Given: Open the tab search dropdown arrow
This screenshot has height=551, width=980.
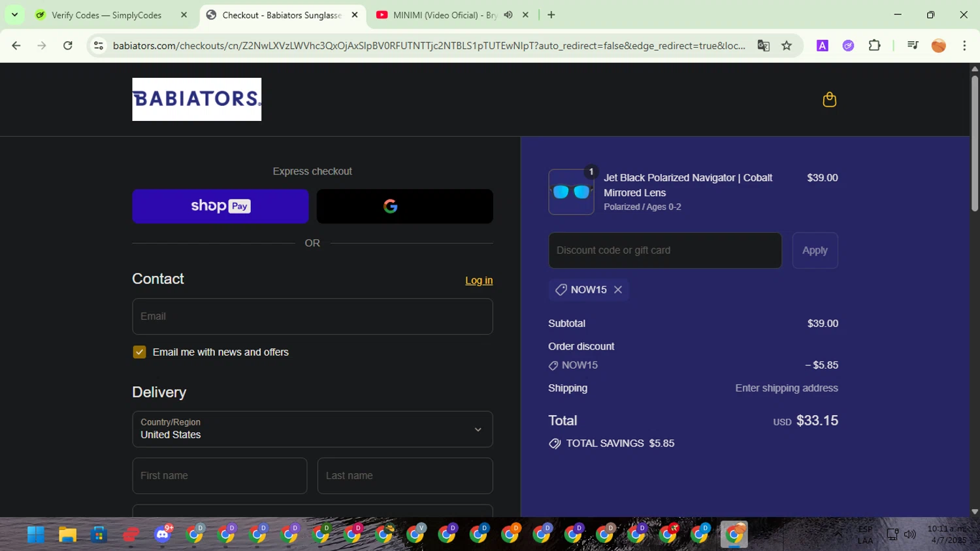Looking at the screenshot, I should [14, 15].
